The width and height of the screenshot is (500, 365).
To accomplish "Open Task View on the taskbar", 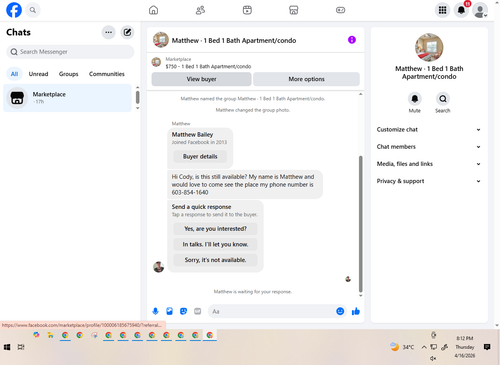I will click(21, 347).
